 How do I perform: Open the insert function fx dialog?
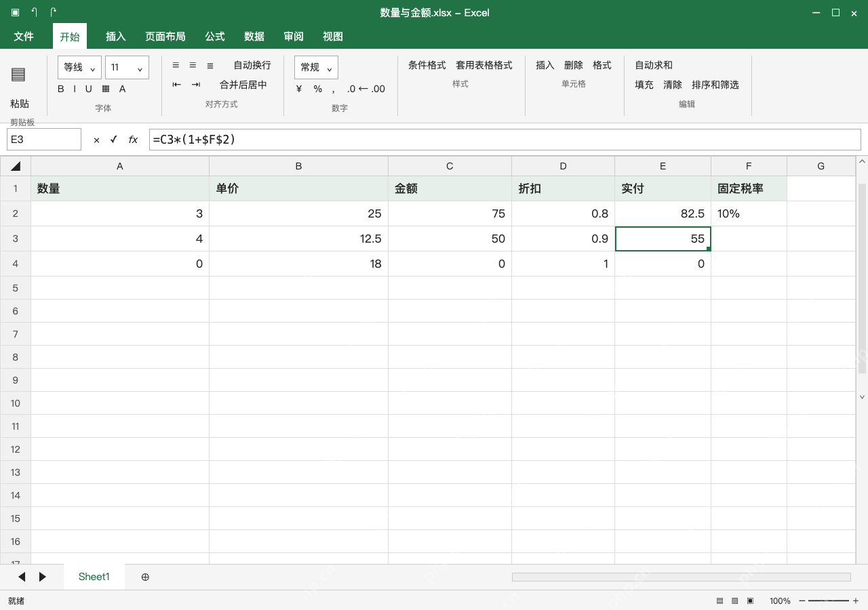(x=133, y=140)
